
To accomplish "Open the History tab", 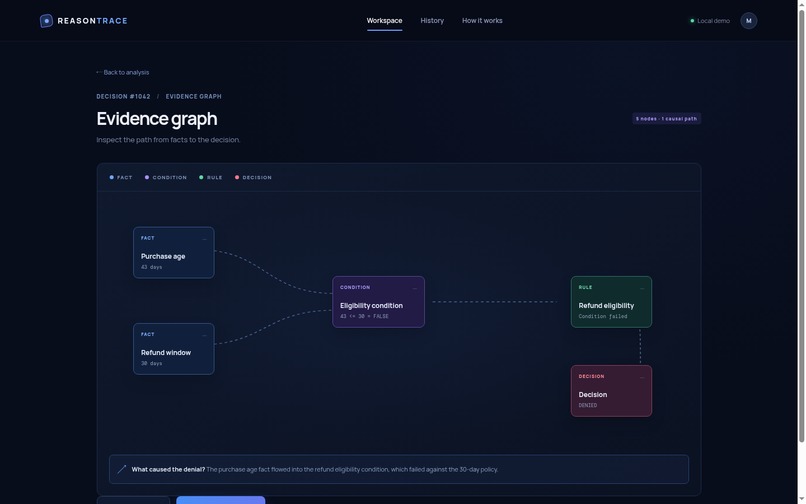I will [x=432, y=21].
